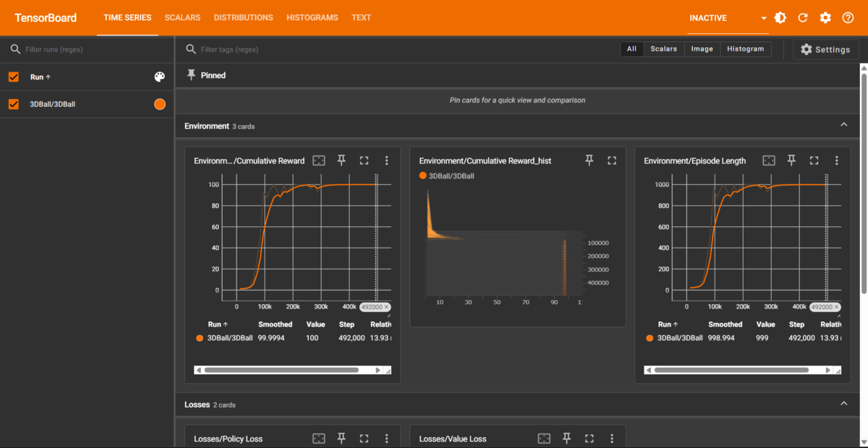Open fullscreen for Episode Length card
The image size is (868, 448).
point(814,160)
